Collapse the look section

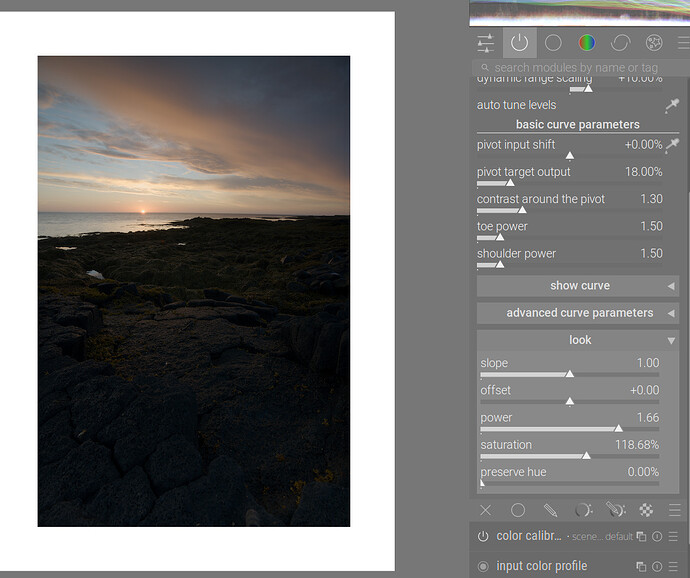click(579, 340)
